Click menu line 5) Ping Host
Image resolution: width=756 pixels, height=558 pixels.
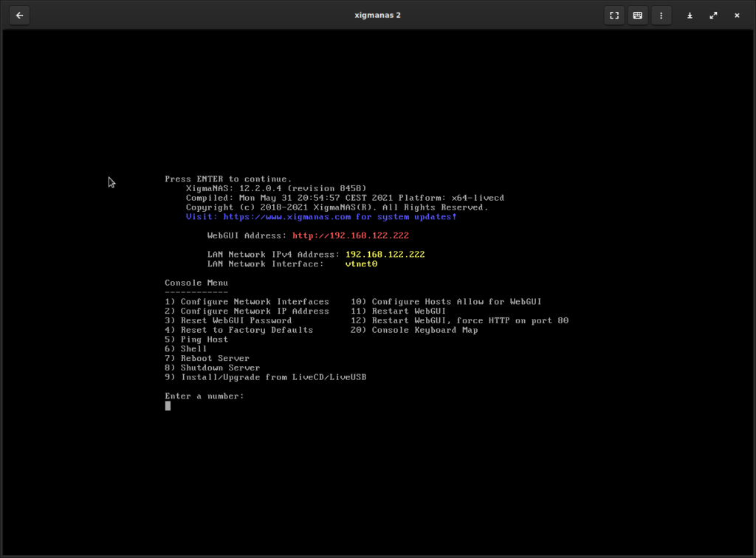[196, 340]
